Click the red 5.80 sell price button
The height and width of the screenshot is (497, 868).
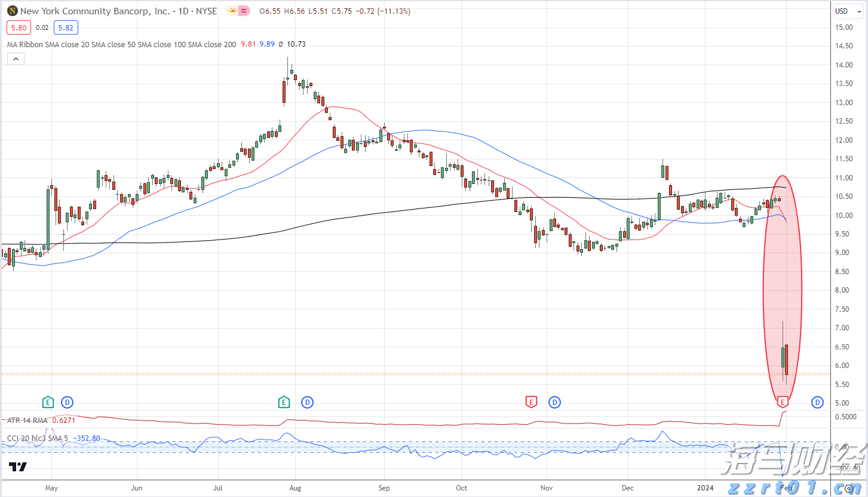click(19, 27)
